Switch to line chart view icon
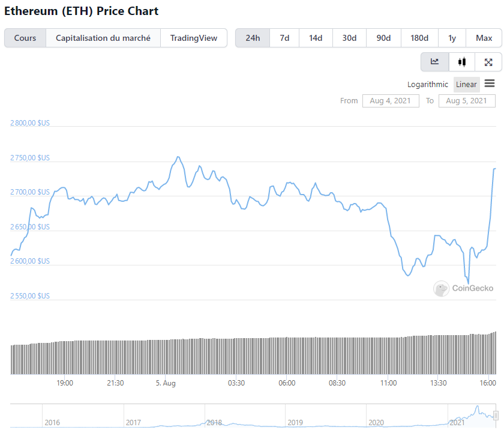 [x=435, y=62]
